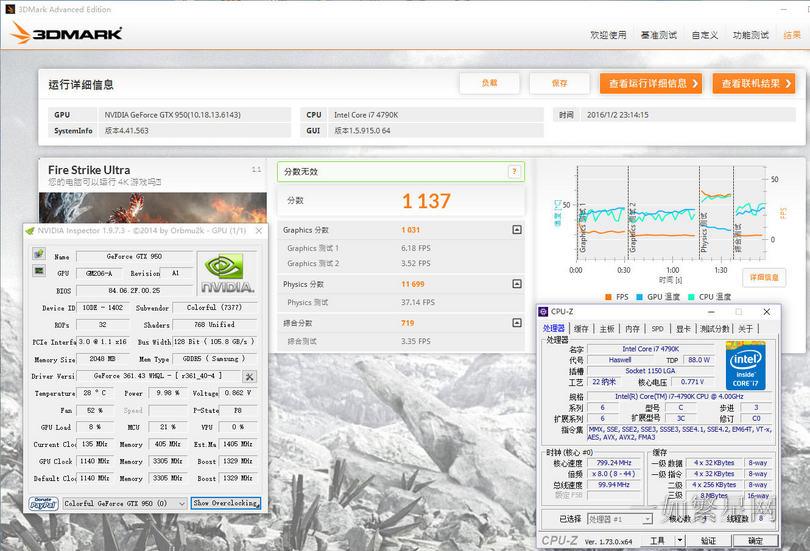Click the Temperature value 28 °C
This screenshot has width=810, height=551.
coord(96,393)
